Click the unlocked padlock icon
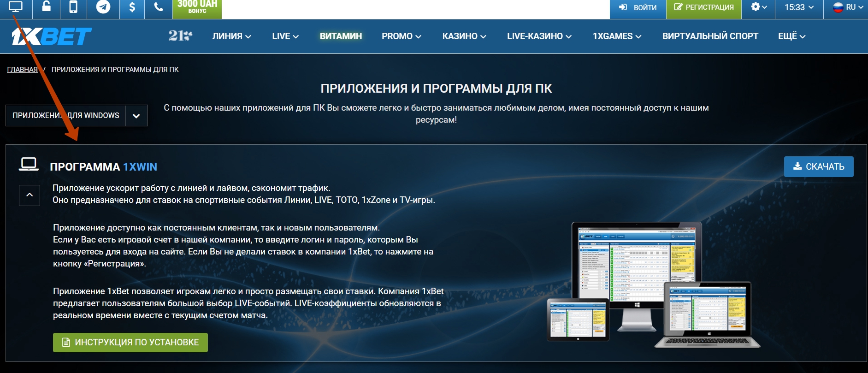 [x=47, y=7]
